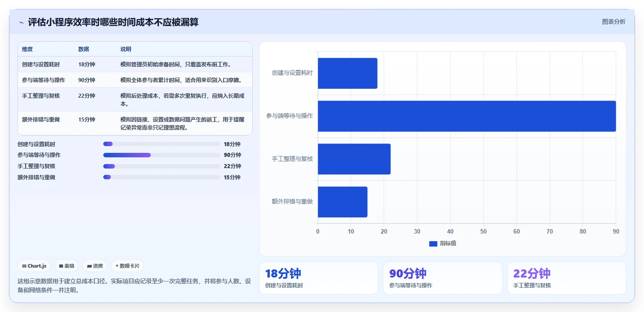Viewport: 644px width, 312px height.
Task: Click the chart axis label 创建与设置耗时
Action: coord(292,73)
